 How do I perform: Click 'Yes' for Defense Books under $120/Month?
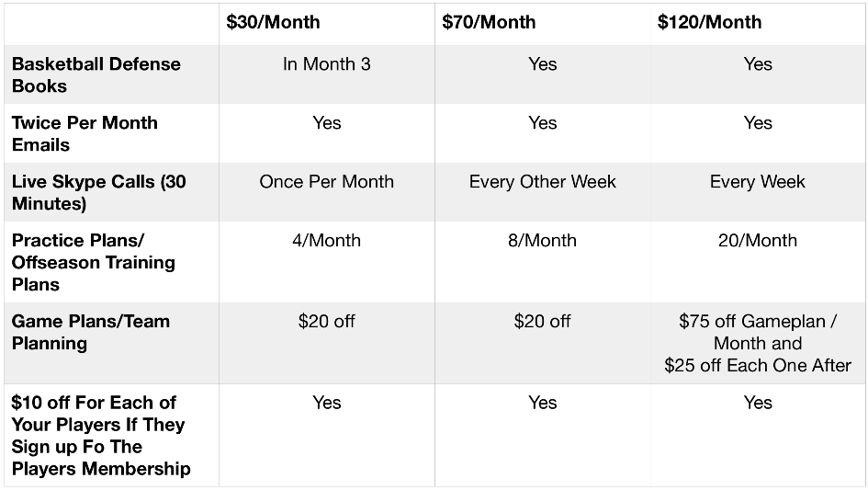pyautogui.click(x=758, y=64)
